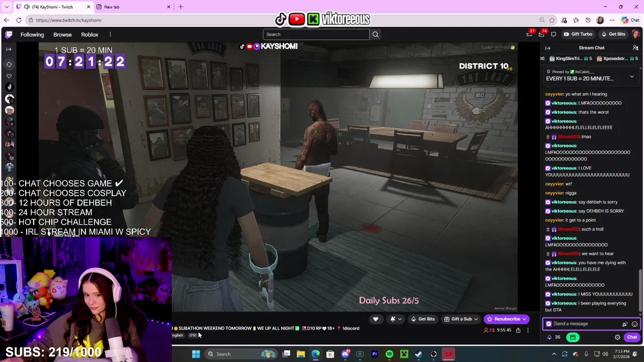Click the viewer count showing 73
Image resolution: width=644 pixels, height=362 pixels.
point(490,330)
